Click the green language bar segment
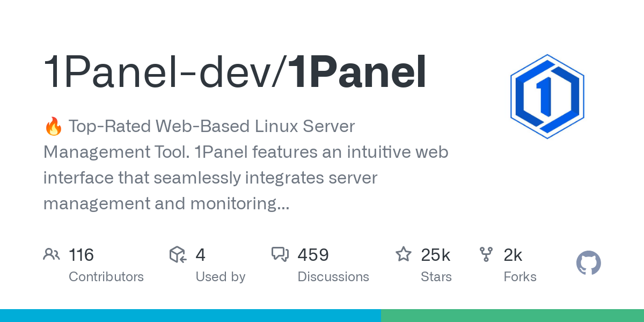644x322 pixels. point(513,316)
